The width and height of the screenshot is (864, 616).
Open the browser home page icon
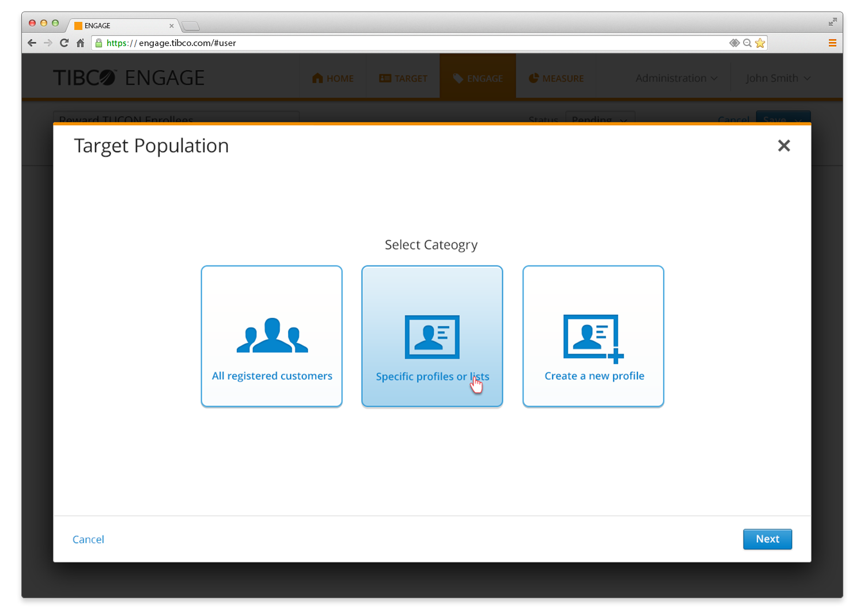pyautogui.click(x=81, y=43)
